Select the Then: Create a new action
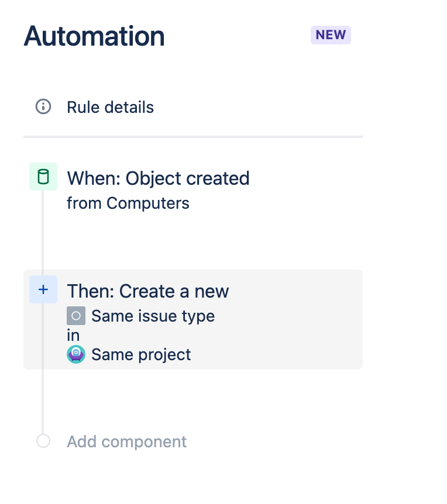447x504 pixels. pyautogui.click(x=148, y=291)
